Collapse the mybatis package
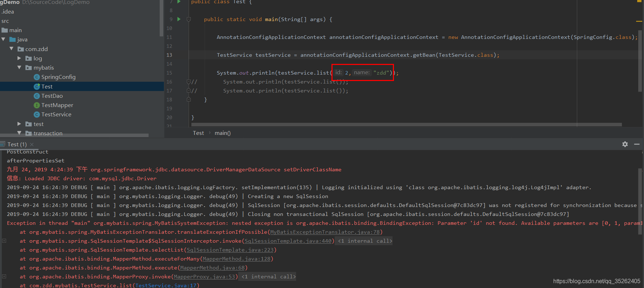Image resolution: width=644 pixels, height=288 pixels. tap(19, 67)
